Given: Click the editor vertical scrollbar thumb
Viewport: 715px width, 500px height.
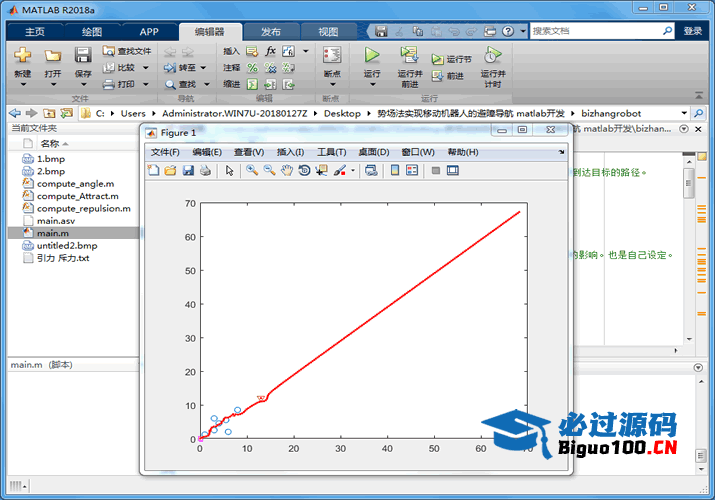Looking at the screenshot, I should 689,183.
